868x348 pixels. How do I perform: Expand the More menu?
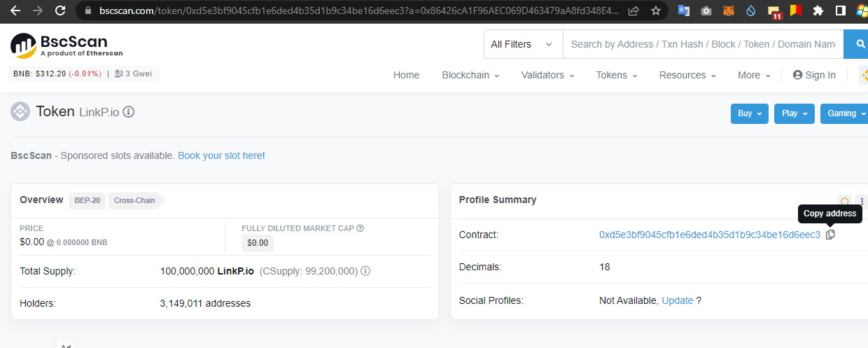click(754, 75)
